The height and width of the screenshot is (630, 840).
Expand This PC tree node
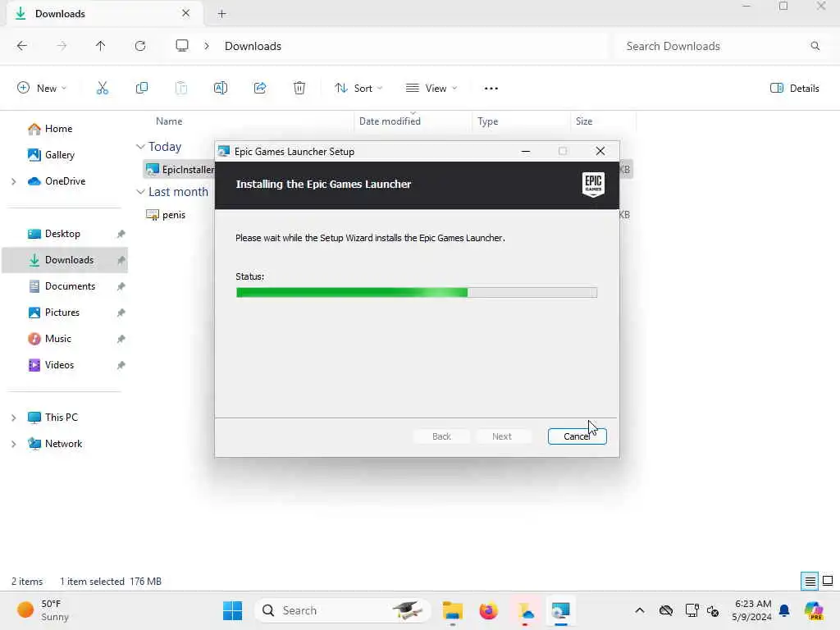[13, 418]
